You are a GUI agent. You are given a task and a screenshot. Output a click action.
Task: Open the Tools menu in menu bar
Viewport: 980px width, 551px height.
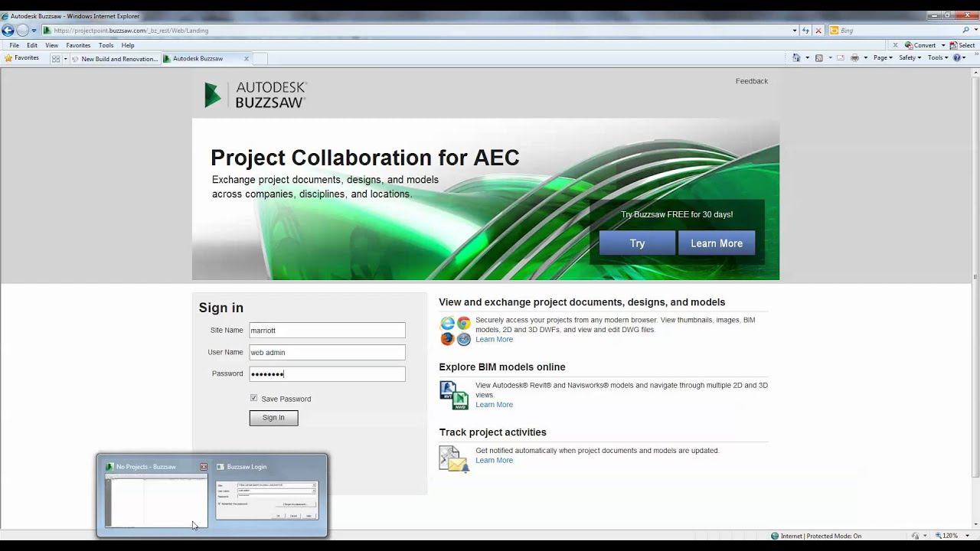click(x=106, y=45)
